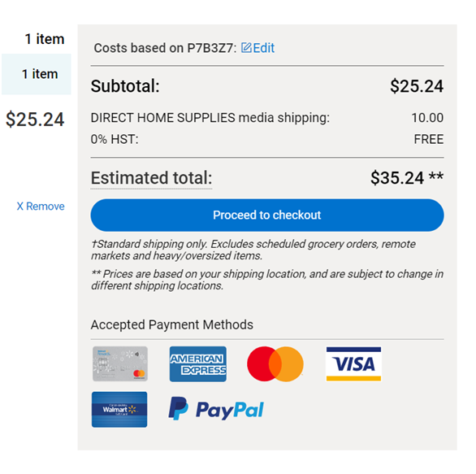Viewport: 476px width, 474px height.
Task: Click the American Express logo
Action: pyautogui.click(x=198, y=364)
